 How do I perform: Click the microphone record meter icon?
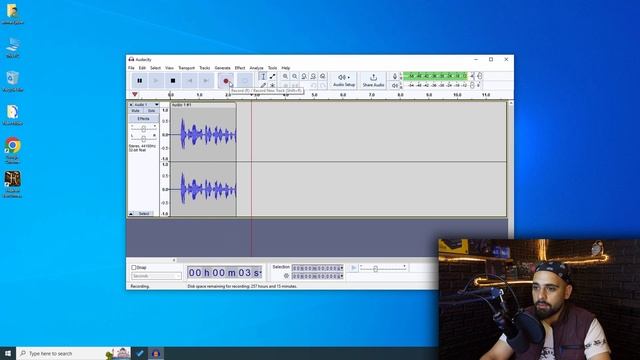tap(395, 76)
